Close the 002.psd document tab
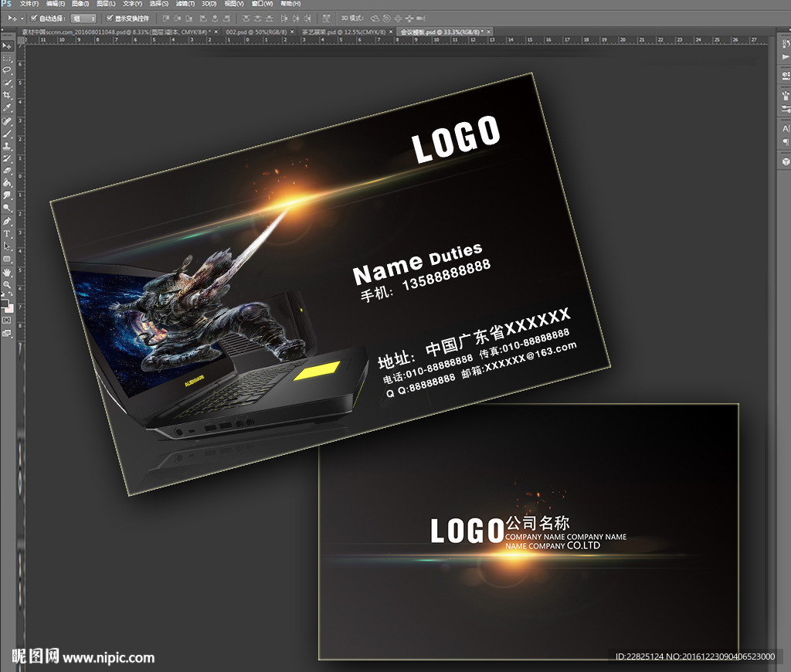 click(x=292, y=32)
